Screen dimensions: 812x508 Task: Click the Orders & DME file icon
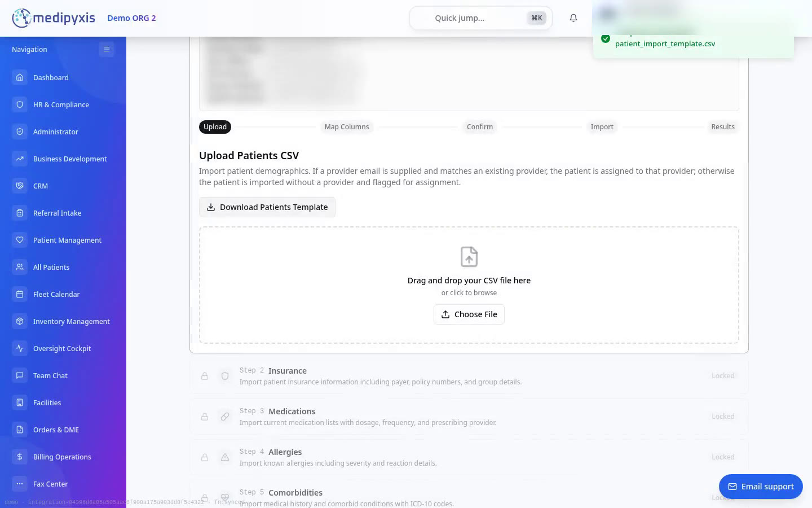20,430
